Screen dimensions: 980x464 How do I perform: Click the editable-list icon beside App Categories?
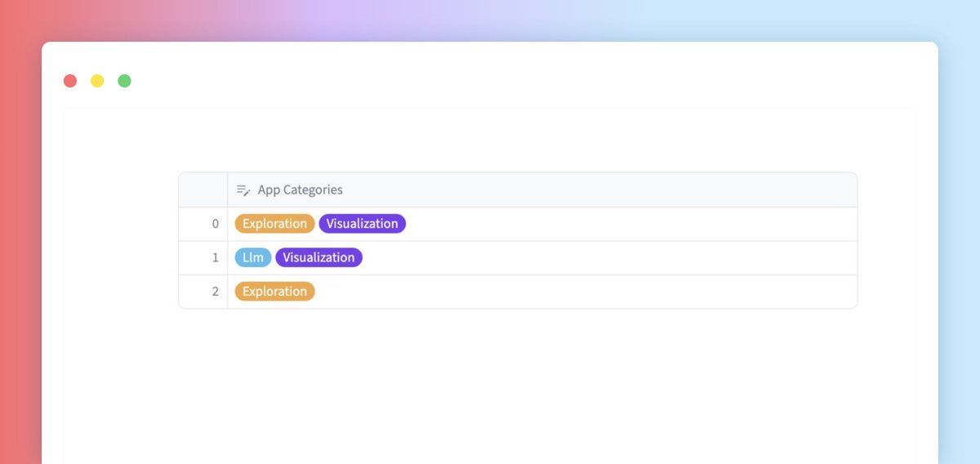pyautogui.click(x=243, y=190)
